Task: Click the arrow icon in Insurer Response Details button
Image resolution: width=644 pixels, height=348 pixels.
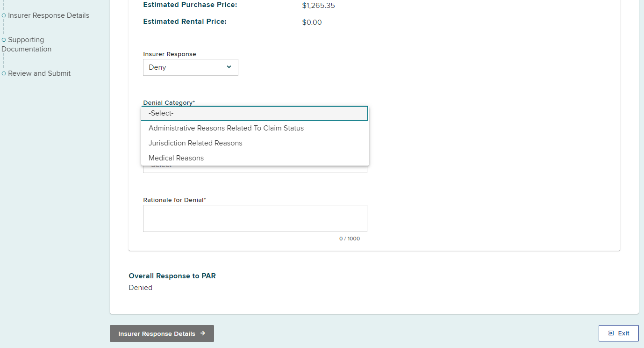Action: (x=202, y=333)
